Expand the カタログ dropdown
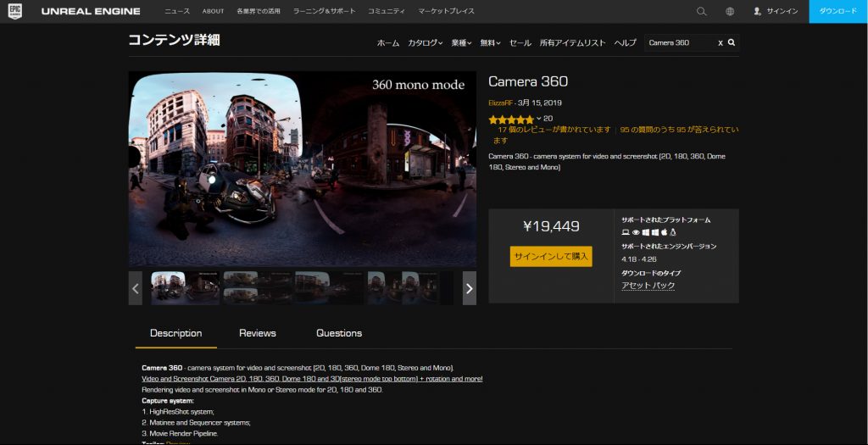The image size is (868, 445). coord(426,42)
